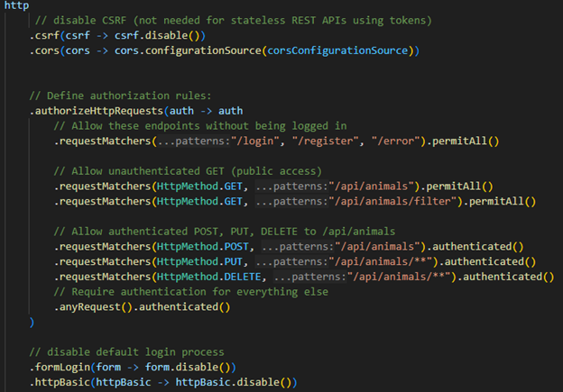563x392 pixels.
Task: Click the "/error" string literal
Action: (x=396, y=141)
